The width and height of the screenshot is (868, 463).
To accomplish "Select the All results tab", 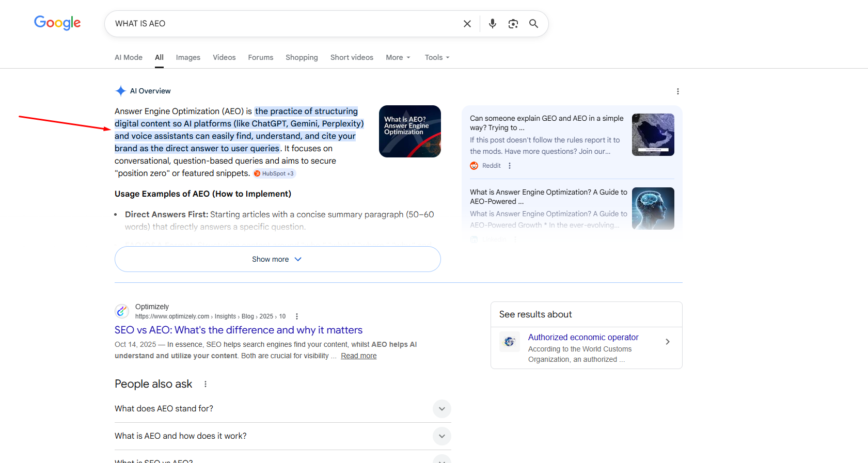I will coord(159,57).
